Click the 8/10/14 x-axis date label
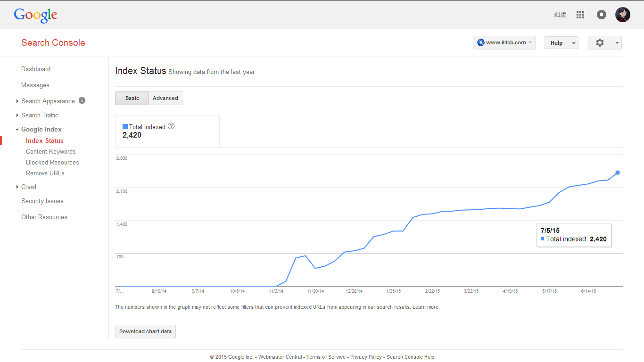Screen dimensions: 644x362 tap(159, 291)
